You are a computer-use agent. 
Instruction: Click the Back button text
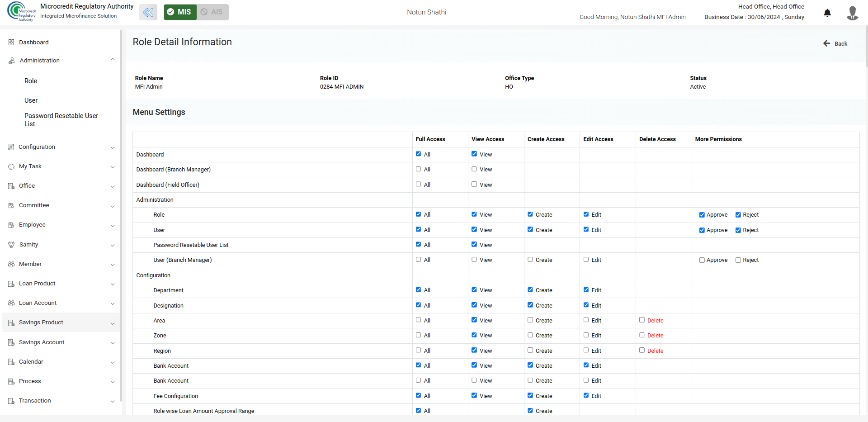coord(841,44)
